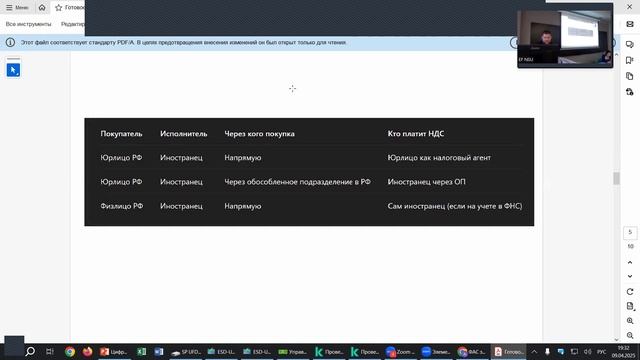Click the scrollbar down arrow at the bottom

(616, 339)
